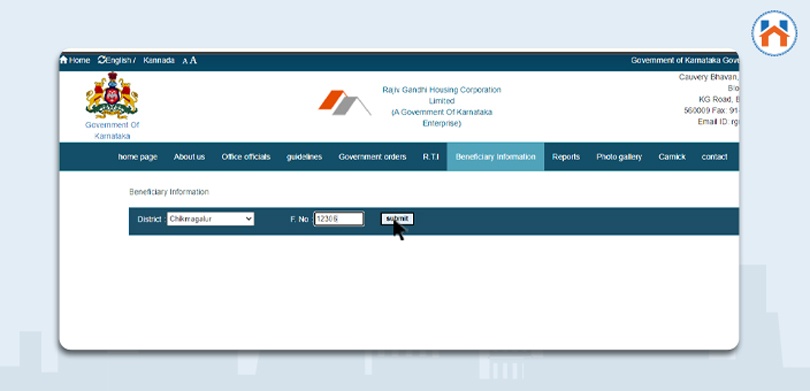Open the guidelines menu
Screen dimensions: 810x391
tap(304, 157)
